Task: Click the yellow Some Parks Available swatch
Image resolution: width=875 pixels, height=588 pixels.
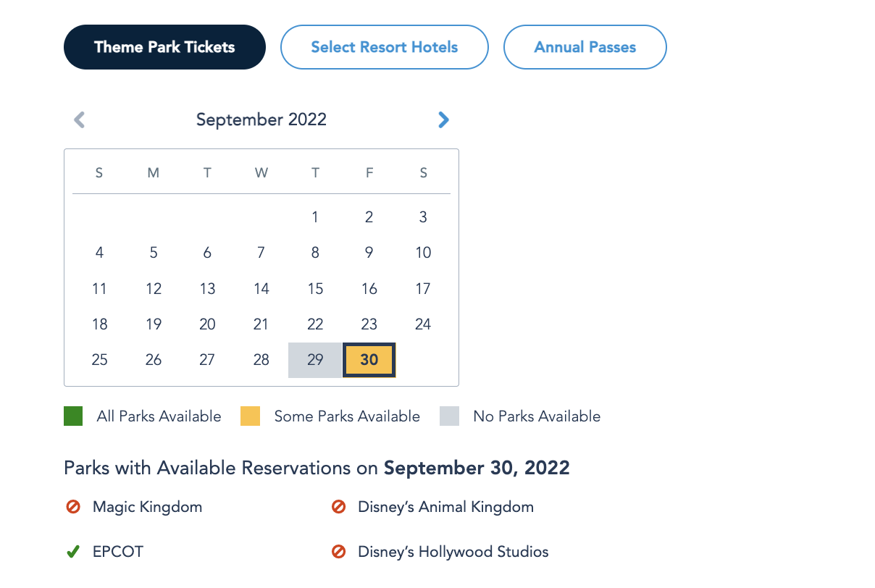Action: (250, 416)
